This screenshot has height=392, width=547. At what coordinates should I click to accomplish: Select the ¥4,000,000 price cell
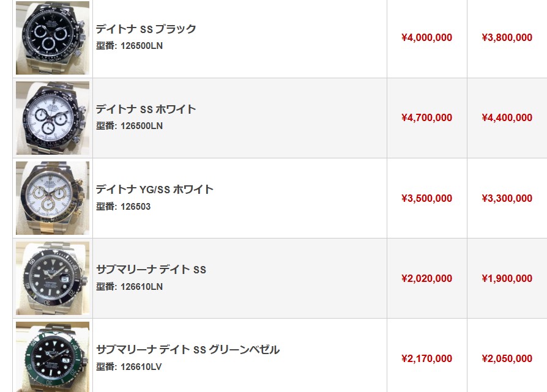point(426,38)
